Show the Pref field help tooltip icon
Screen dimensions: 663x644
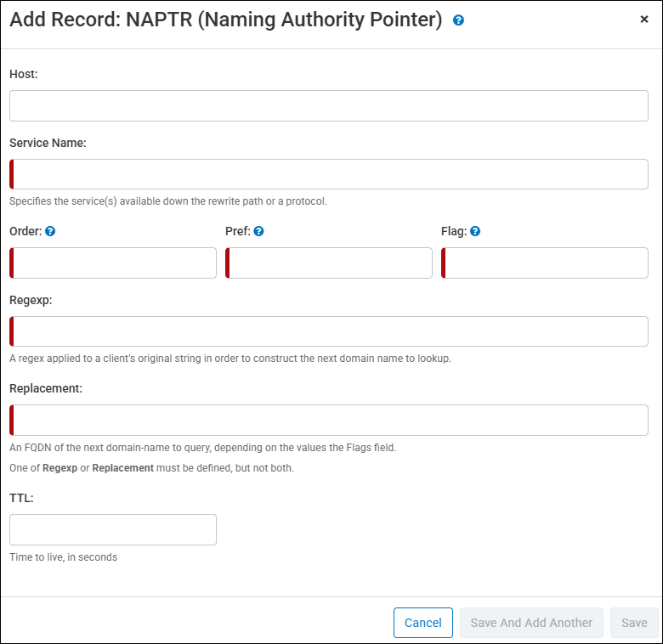258,231
